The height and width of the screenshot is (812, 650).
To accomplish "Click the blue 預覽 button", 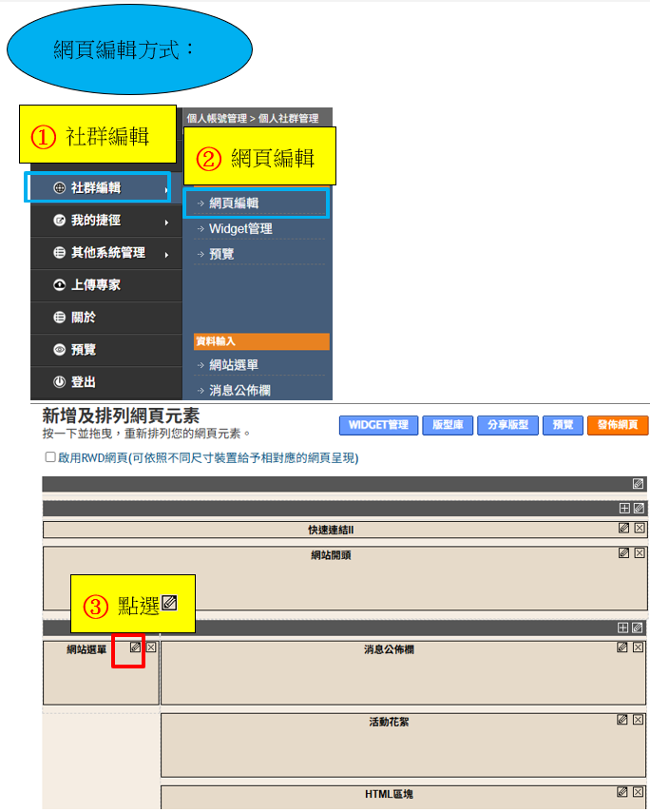I will [564, 425].
